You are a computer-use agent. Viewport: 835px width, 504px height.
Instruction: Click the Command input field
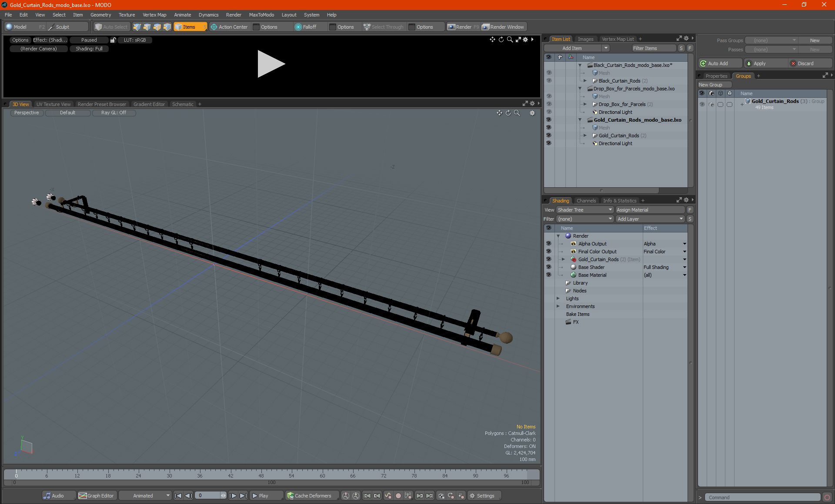pos(763,497)
